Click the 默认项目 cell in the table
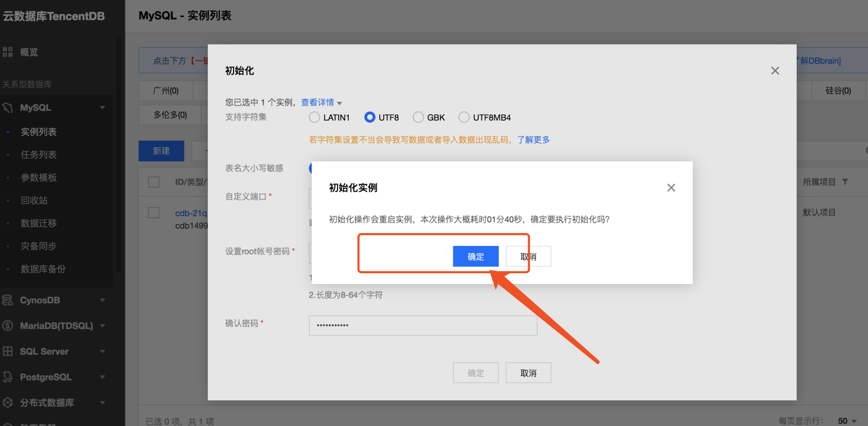Viewport: 868px width, 426px height. [819, 213]
